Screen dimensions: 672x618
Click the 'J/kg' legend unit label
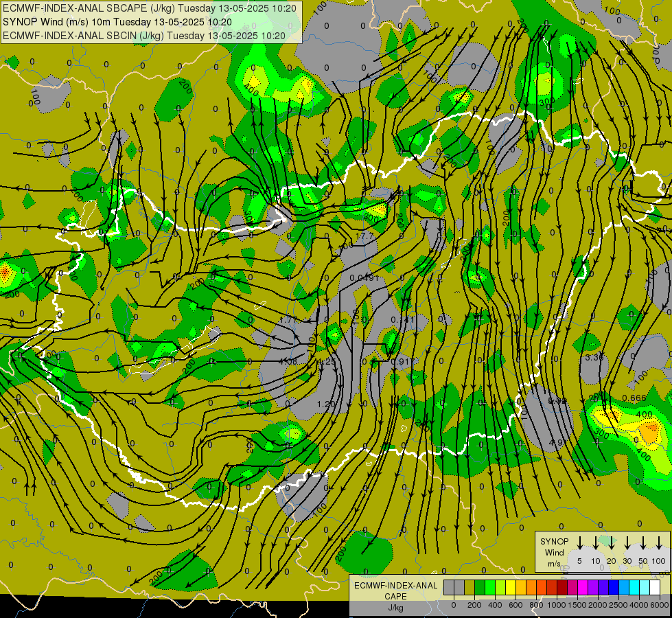(x=395, y=608)
